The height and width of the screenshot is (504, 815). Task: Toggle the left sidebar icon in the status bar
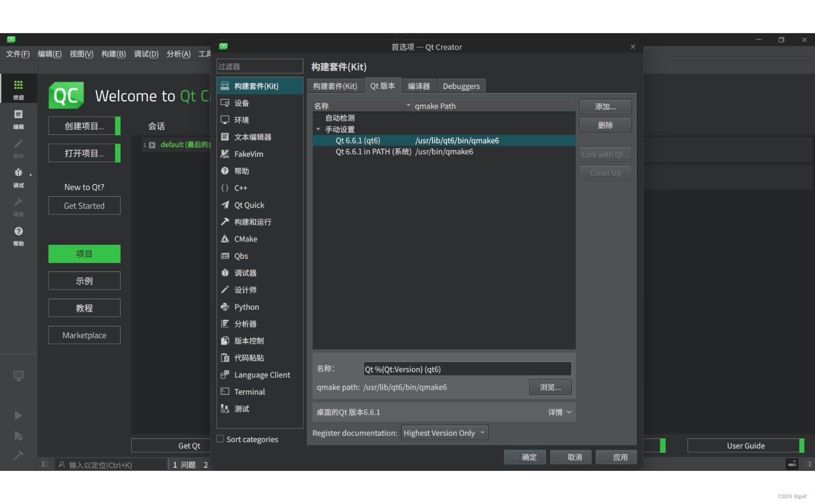tap(45, 465)
